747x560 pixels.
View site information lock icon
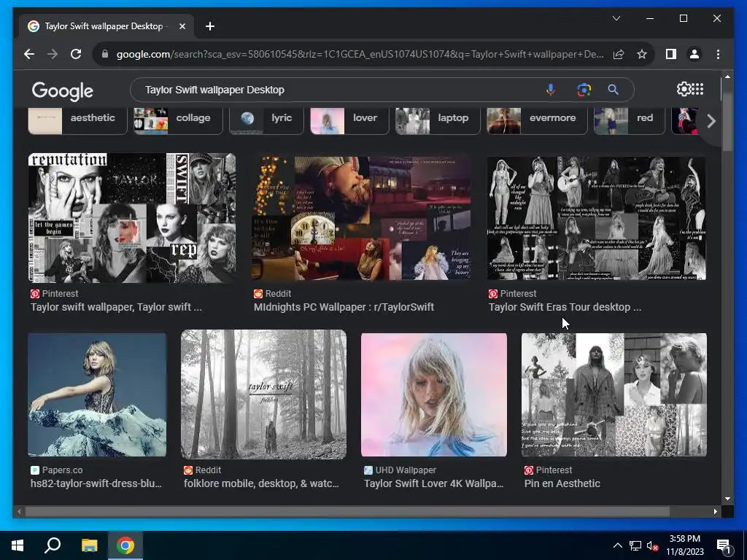[105, 54]
